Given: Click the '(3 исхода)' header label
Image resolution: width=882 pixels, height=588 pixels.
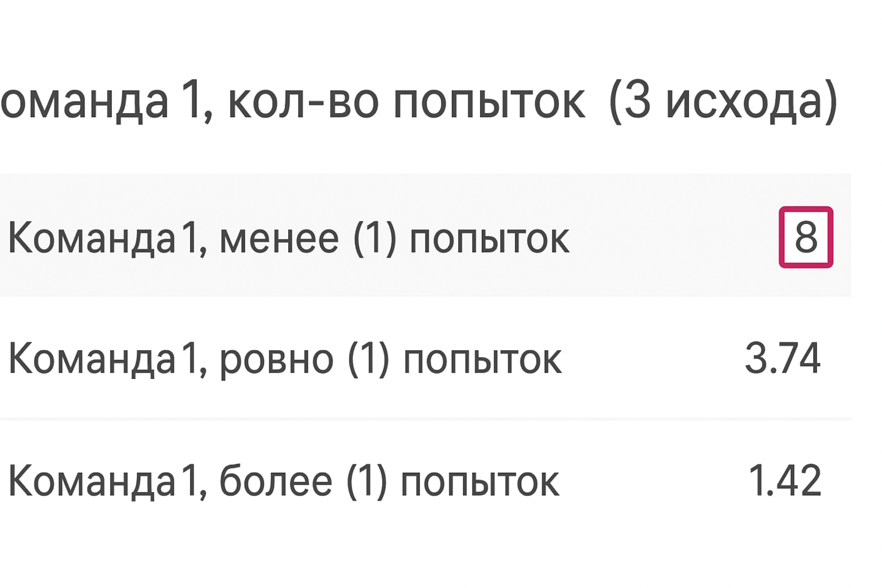Looking at the screenshot, I should 724,102.
